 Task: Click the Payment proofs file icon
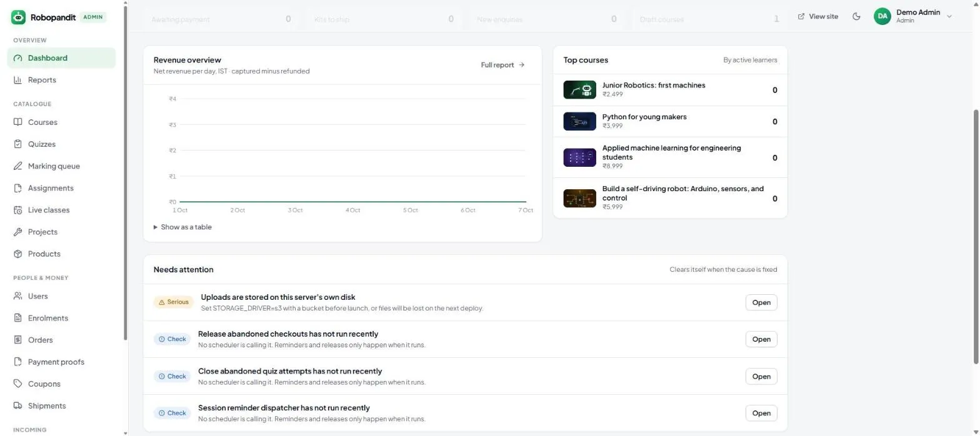pyautogui.click(x=17, y=362)
